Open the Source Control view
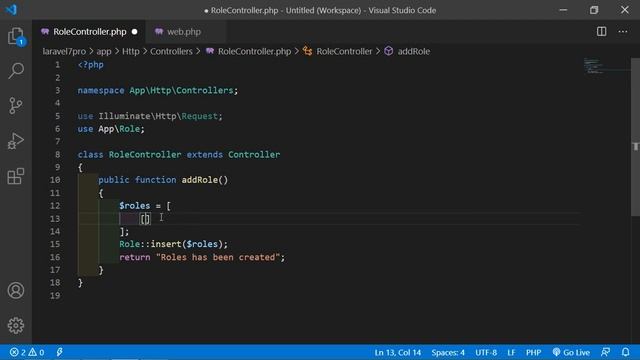Viewport: 640px width, 360px height. point(16,106)
